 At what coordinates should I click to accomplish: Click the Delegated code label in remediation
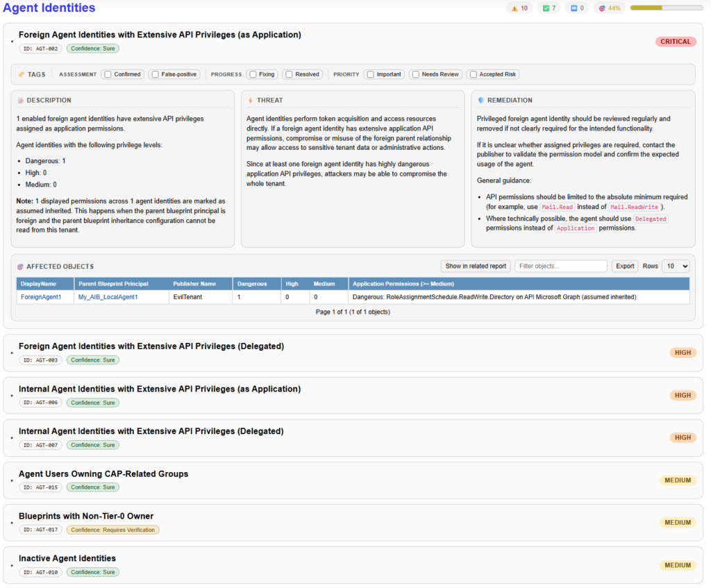(650, 219)
